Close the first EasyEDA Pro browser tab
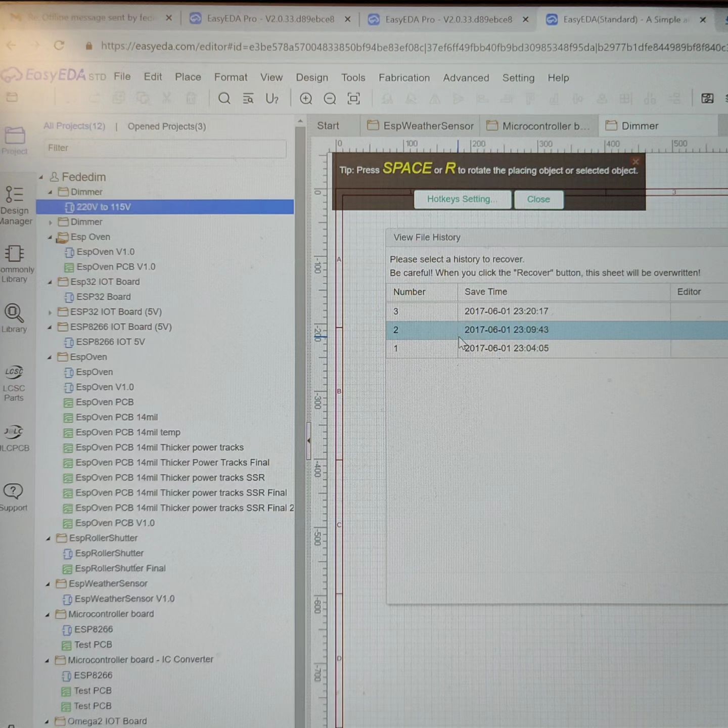The image size is (728, 728). (347, 19)
